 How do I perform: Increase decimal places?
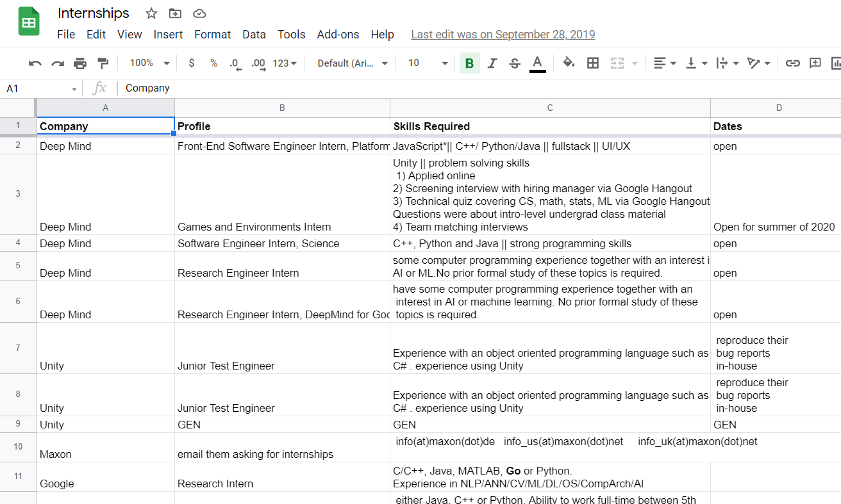pyautogui.click(x=258, y=63)
